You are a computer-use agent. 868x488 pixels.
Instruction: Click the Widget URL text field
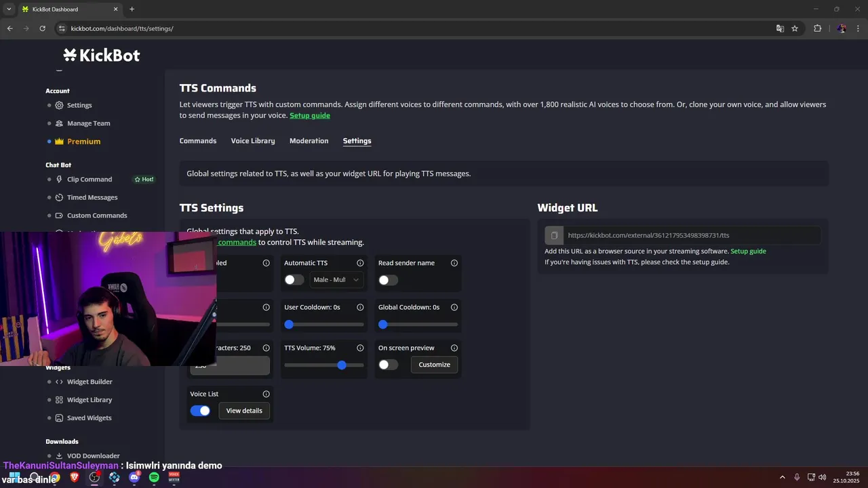click(692, 235)
